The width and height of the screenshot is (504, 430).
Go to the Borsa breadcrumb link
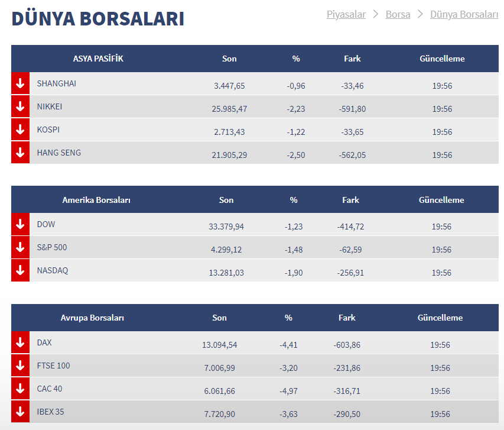[398, 14]
